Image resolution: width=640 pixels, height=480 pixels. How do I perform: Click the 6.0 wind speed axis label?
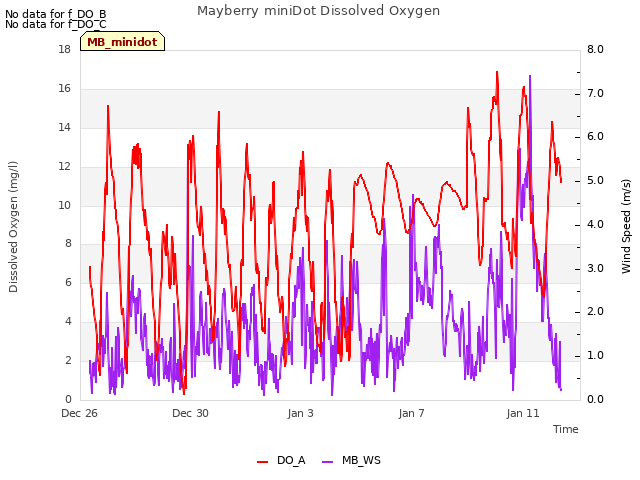point(596,136)
